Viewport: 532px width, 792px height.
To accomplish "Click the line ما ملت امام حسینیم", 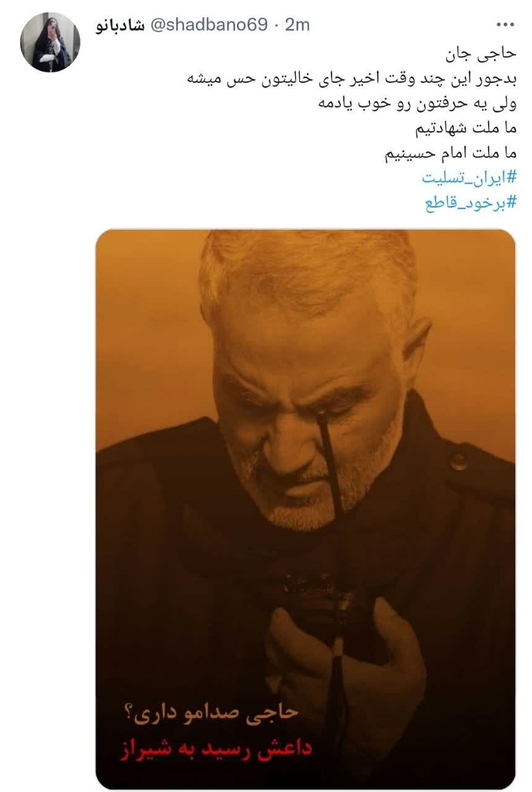I will [x=450, y=153].
